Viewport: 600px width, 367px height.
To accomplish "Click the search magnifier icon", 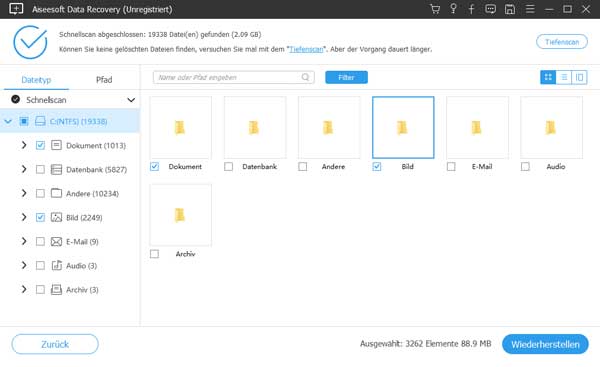I will 305,77.
